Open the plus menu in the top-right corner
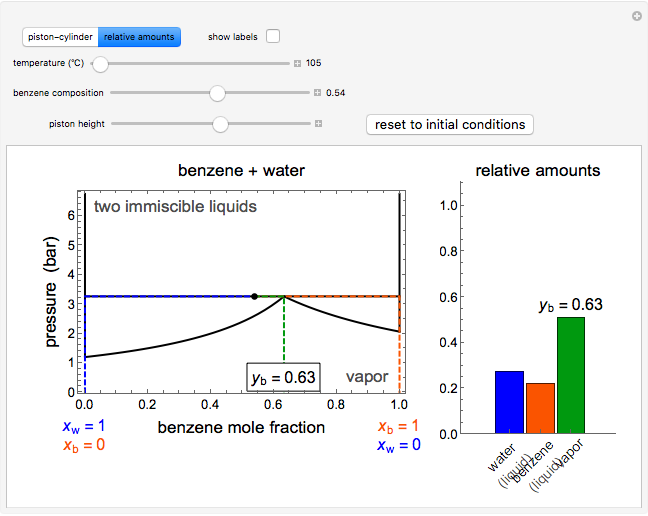Viewport: 648px width, 516px height. [636, 16]
